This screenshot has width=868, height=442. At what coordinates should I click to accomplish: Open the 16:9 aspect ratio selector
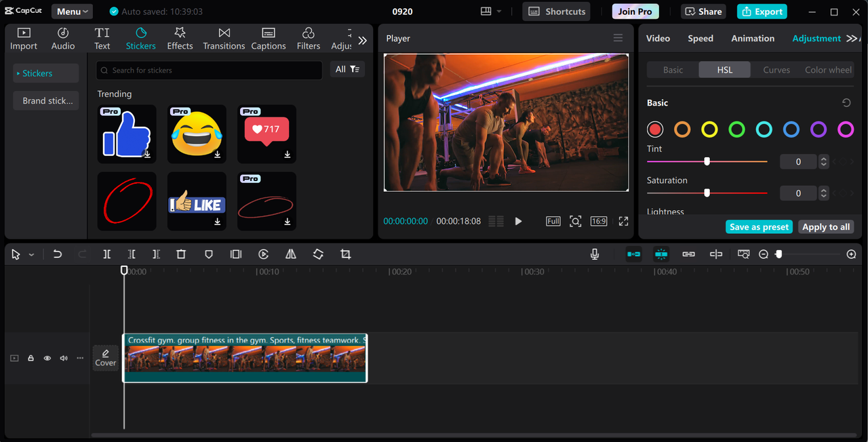pos(599,221)
